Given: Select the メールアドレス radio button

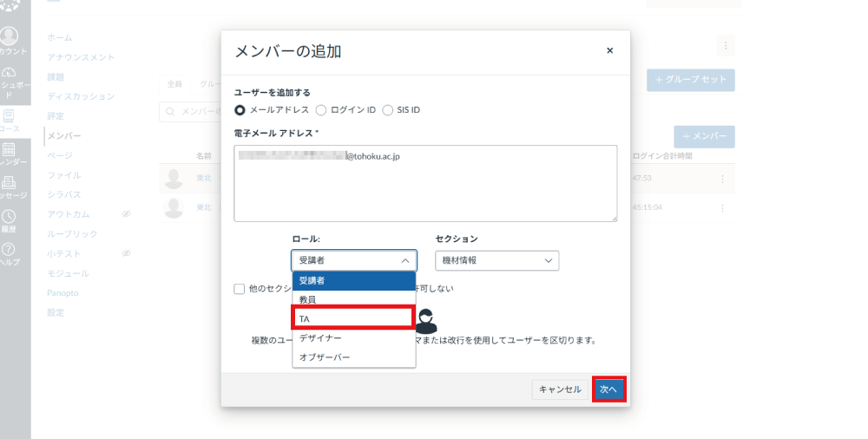Looking at the screenshot, I should 240,110.
